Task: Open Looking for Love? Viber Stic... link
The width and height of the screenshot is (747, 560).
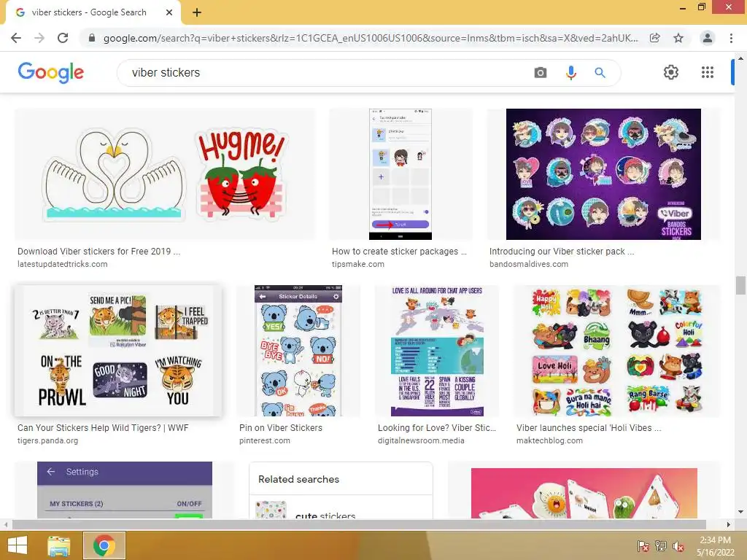Action: pos(437,428)
